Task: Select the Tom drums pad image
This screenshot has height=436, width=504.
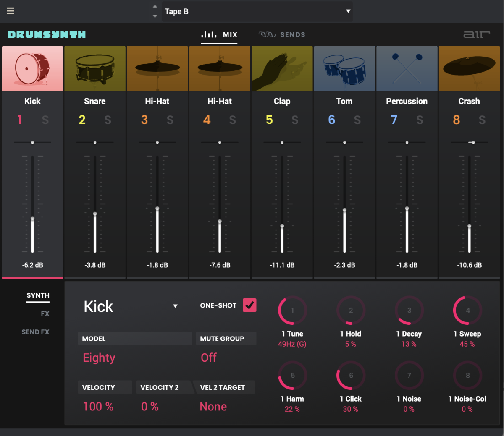Action: (344, 68)
